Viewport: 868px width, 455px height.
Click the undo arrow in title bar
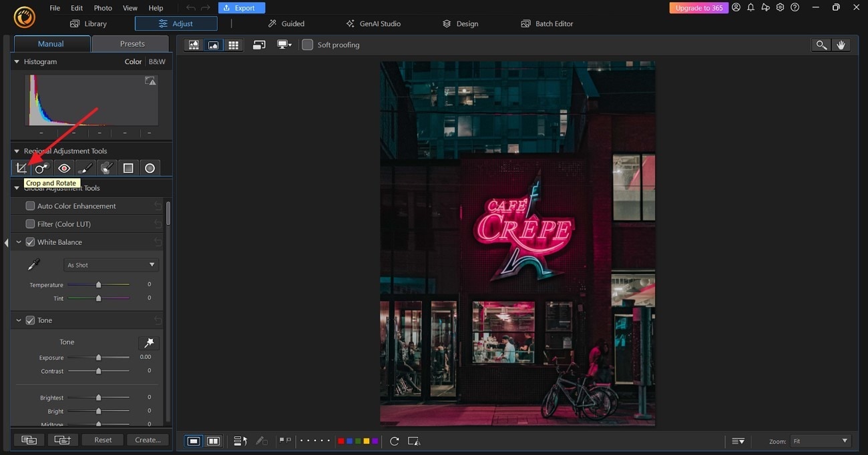[x=191, y=8]
